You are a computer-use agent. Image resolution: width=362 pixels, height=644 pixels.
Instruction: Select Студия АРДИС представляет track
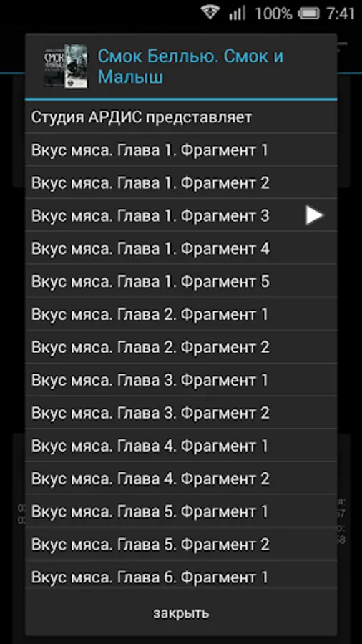181,117
